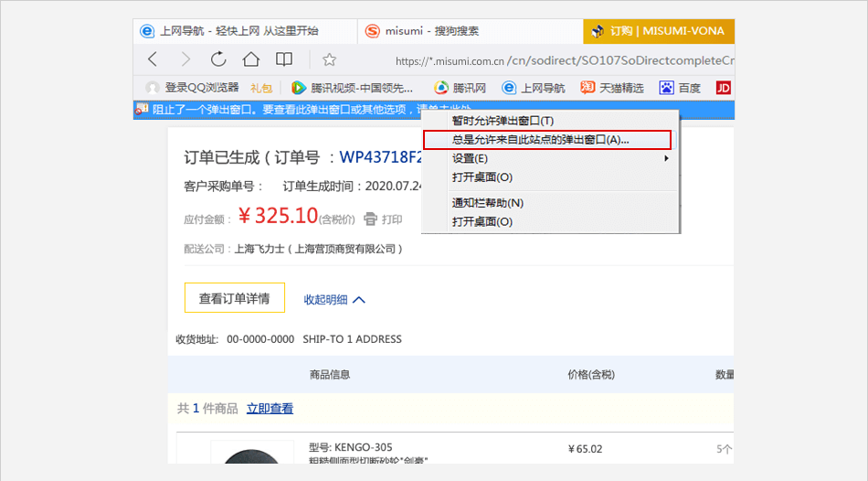Click the browser back arrow
The image size is (868, 481).
(153, 59)
